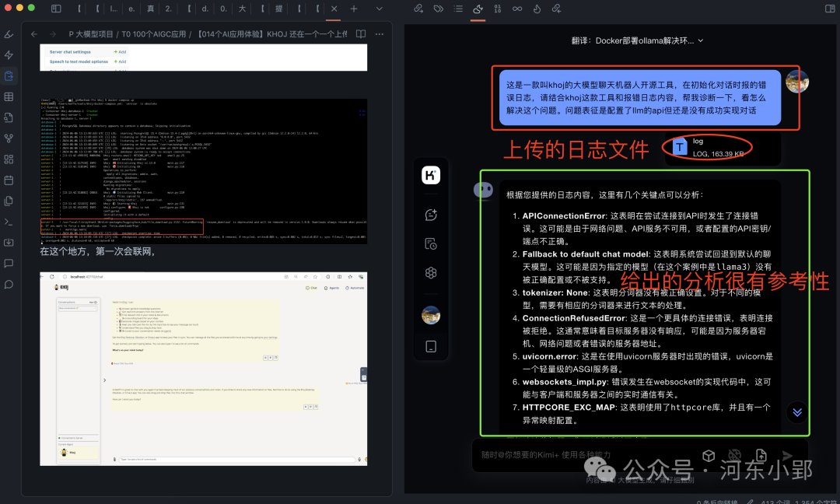Click the copy documents ribbon icon
This screenshot has height=504, width=840.
coord(9,201)
